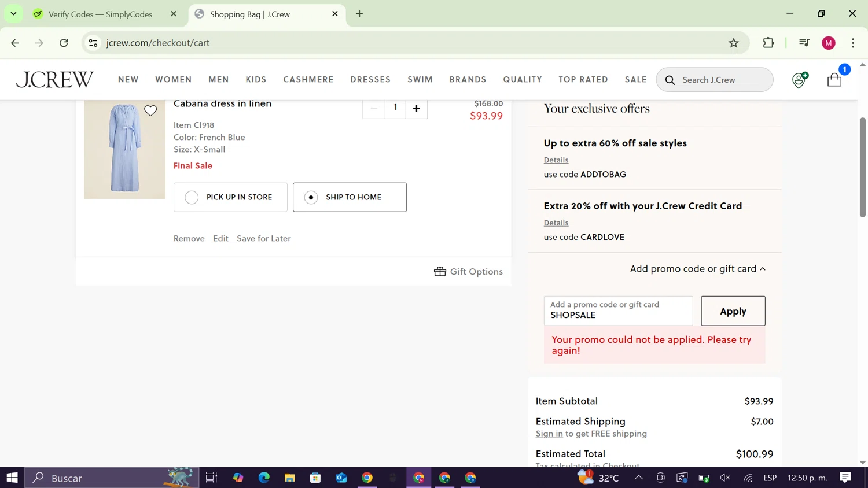868x488 pixels.
Task: Click the Windows Buscar search box
Action: coord(112,478)
